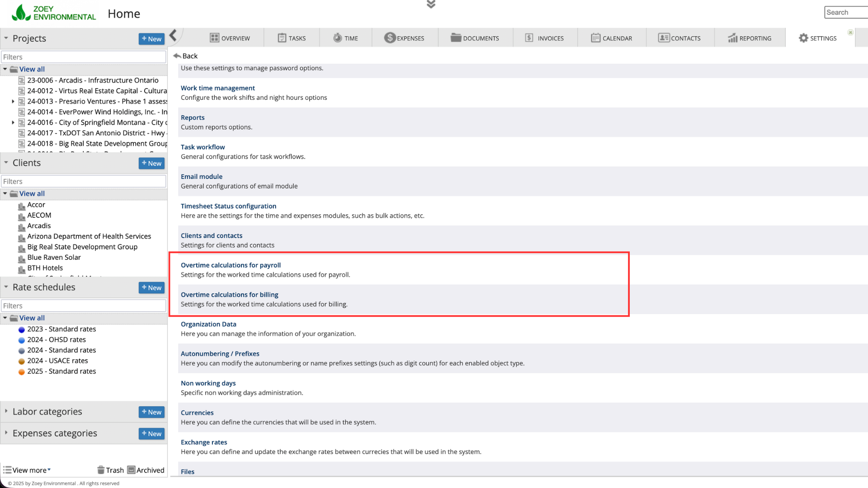This screenshot has width=868, height=488.
Task: Click the Overview grid icon
Action: point(214,38)
